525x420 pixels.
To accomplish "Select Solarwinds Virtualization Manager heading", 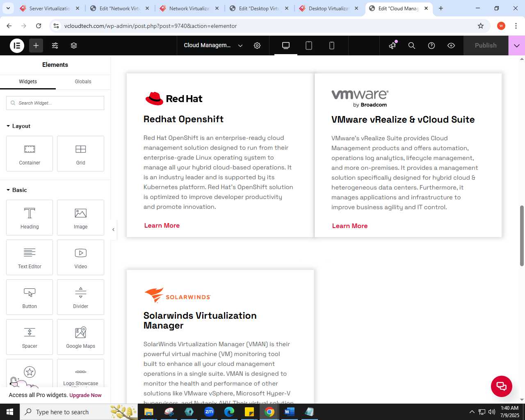I will coord(200,320).
